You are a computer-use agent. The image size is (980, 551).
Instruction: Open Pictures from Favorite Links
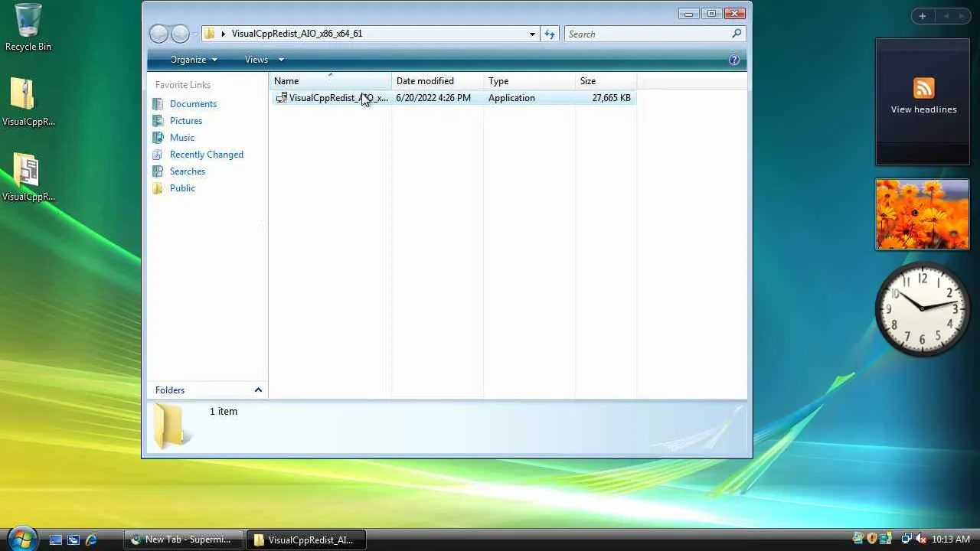tap(186, 121)
